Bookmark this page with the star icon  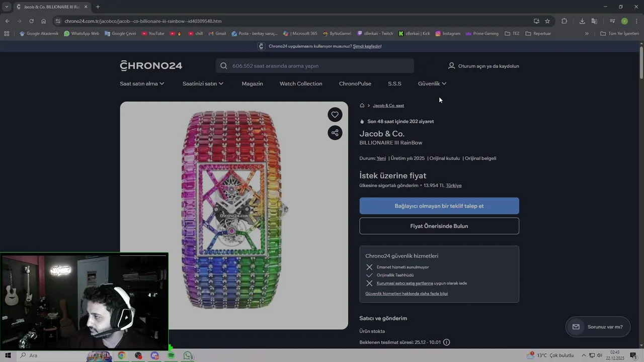(x=547, y=21)
